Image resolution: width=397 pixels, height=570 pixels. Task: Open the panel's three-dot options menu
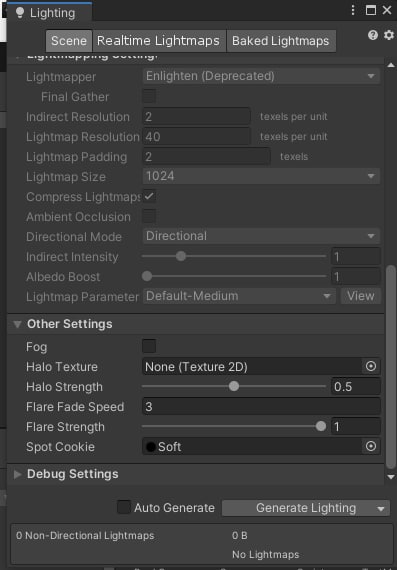click(353, 10)
